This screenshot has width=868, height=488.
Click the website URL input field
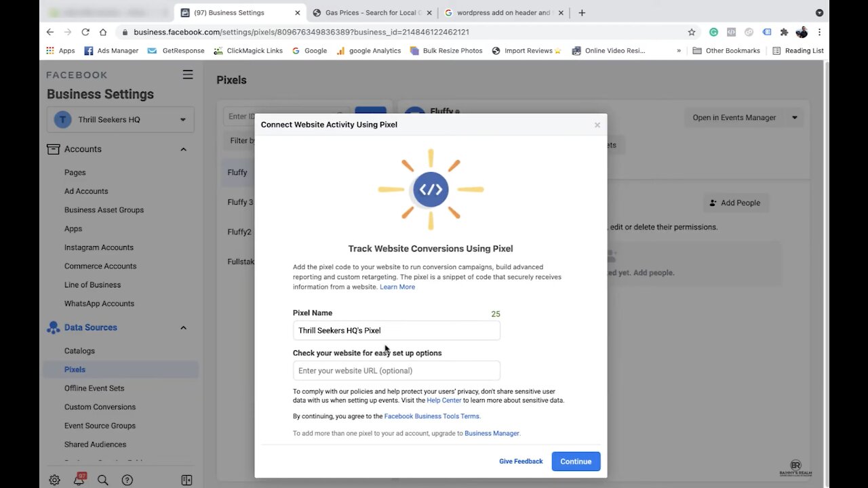click(x=397, y=371)
